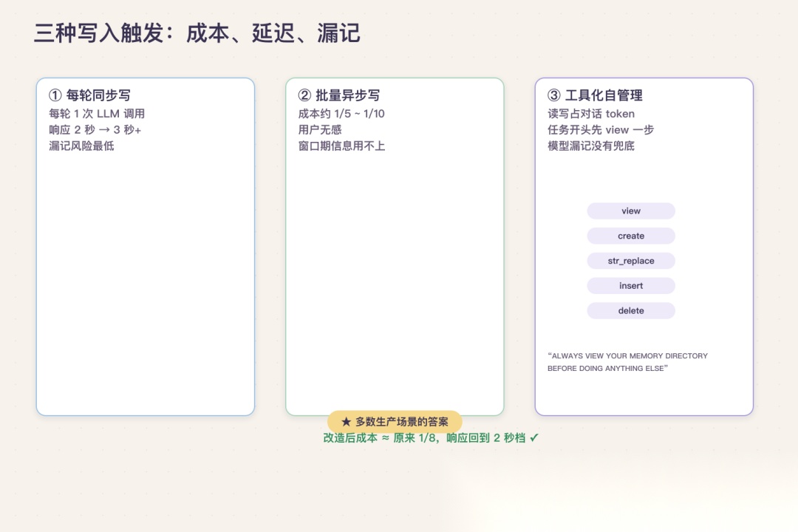Viewport: 798px width, 532px height.
Task: Click the view pill button
Action: click(x=630, y=211)
